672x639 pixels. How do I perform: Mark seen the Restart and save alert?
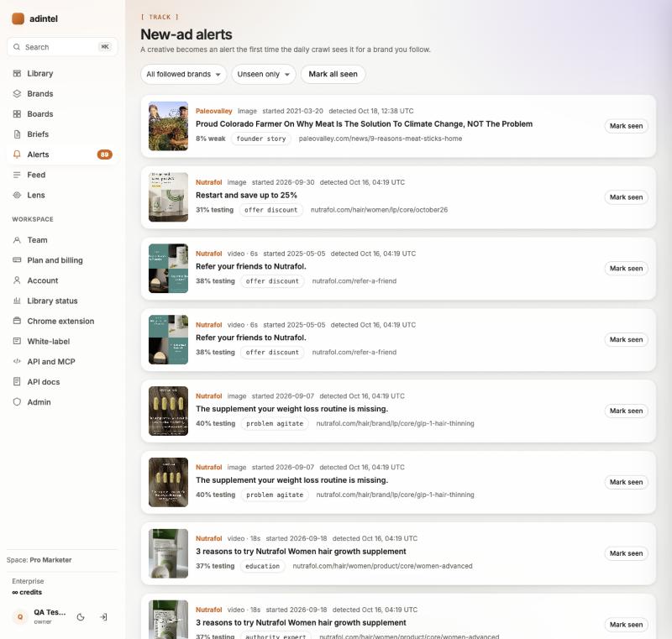click(x=626, y=197)
